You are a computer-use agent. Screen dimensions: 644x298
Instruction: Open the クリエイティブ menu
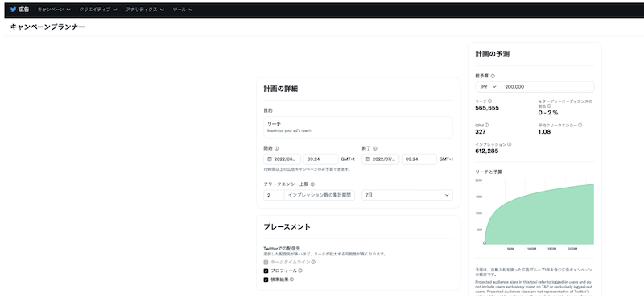tap(97, 9)
